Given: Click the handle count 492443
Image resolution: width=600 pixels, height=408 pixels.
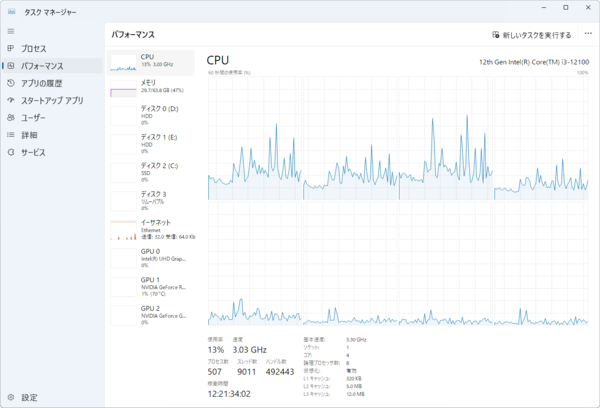Looking at the screenshot, I should coord(280,372).
